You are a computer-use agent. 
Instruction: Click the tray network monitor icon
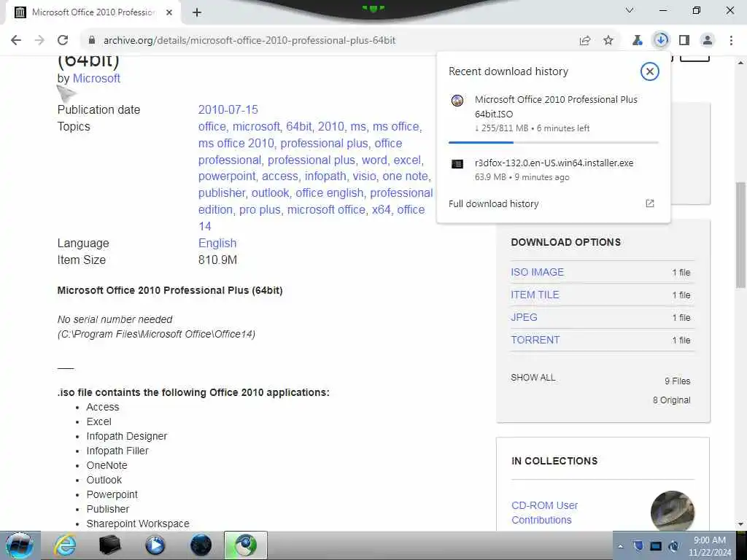pos(656,545)
